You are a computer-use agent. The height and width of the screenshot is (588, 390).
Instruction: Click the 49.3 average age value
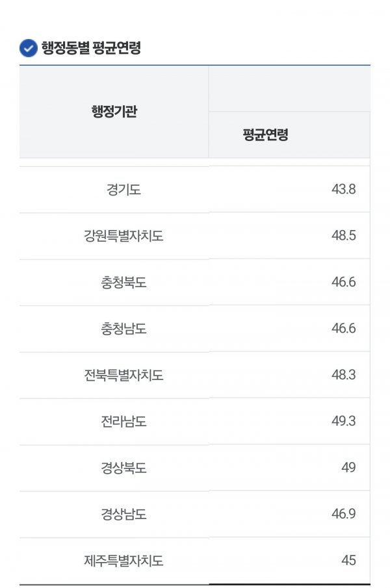[x=343, y=421]
